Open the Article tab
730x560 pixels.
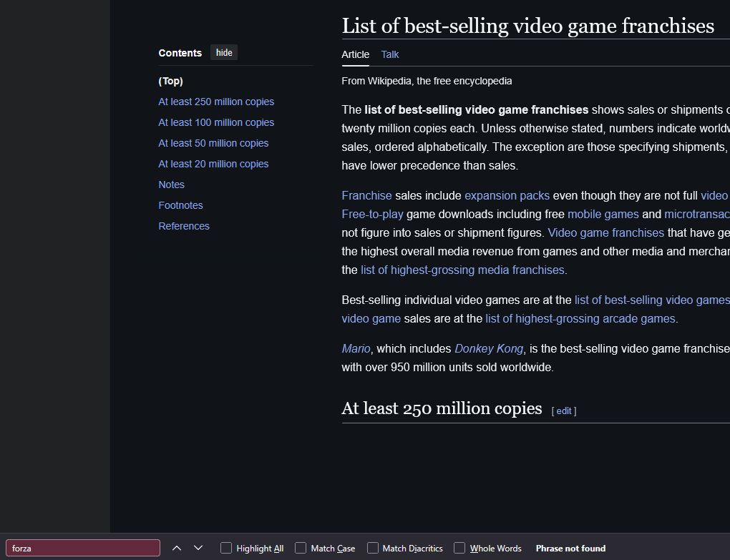click(x=355, y=54)
